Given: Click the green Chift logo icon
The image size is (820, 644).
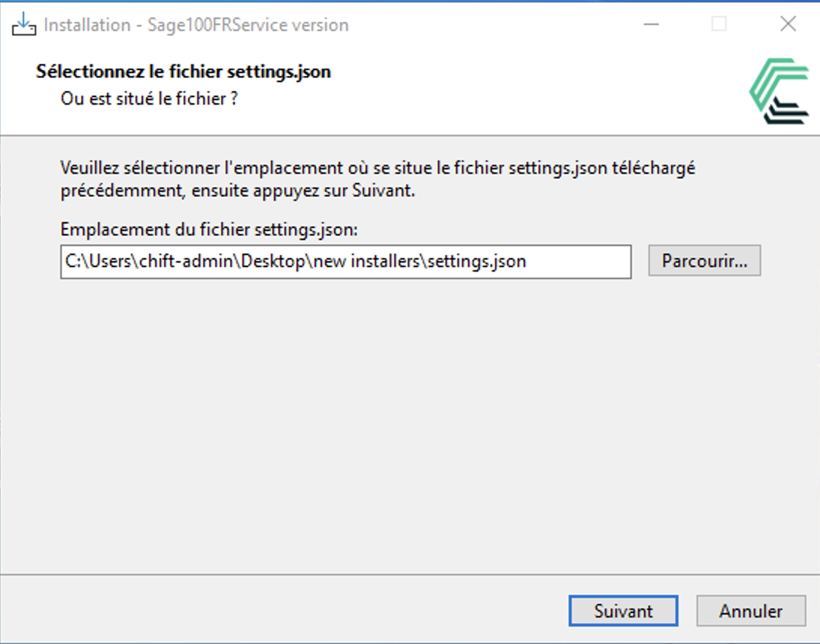Looking at the screenshot, I should point(779,91).
